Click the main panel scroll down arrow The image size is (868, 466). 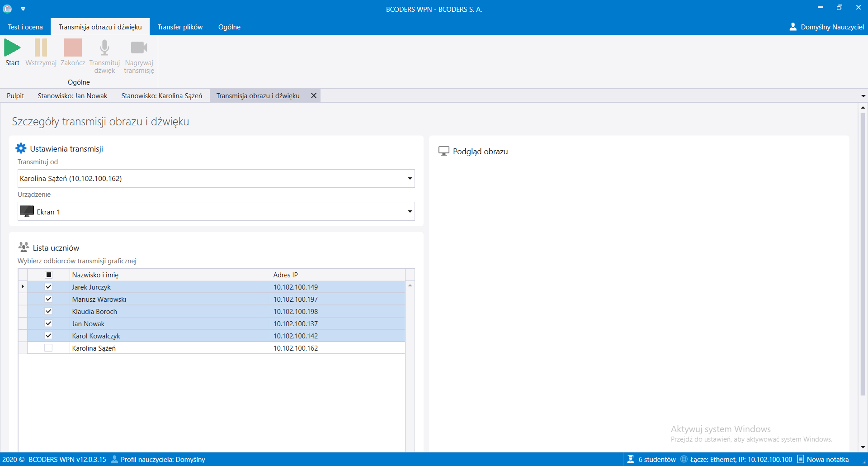(863, 447)
